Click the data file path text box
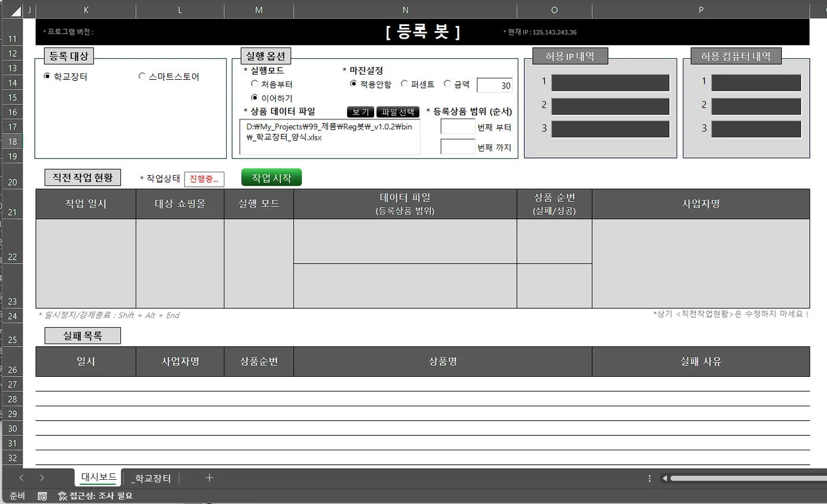Image resolution: width=827 pixels, height=504 pixels. coord(330,136)
